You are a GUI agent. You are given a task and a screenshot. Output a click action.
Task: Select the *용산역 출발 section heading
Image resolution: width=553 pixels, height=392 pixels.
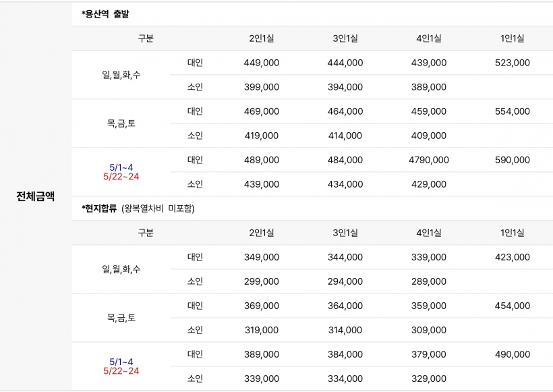pos(105,14)
